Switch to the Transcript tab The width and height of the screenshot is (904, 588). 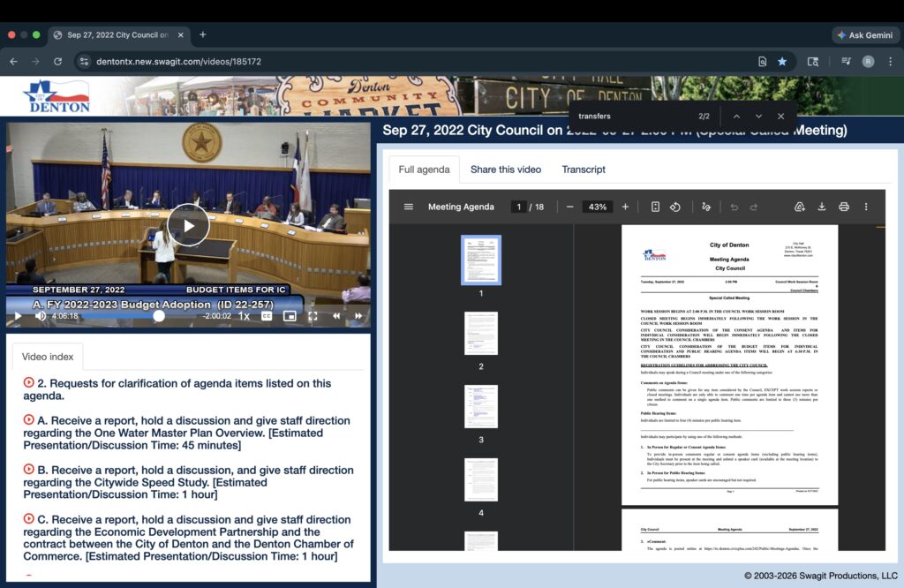[x=584, y=170]
